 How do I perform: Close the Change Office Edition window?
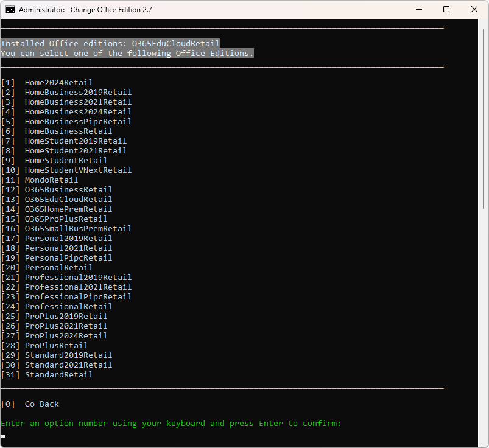pyautogui.click(x=474, y=10)
